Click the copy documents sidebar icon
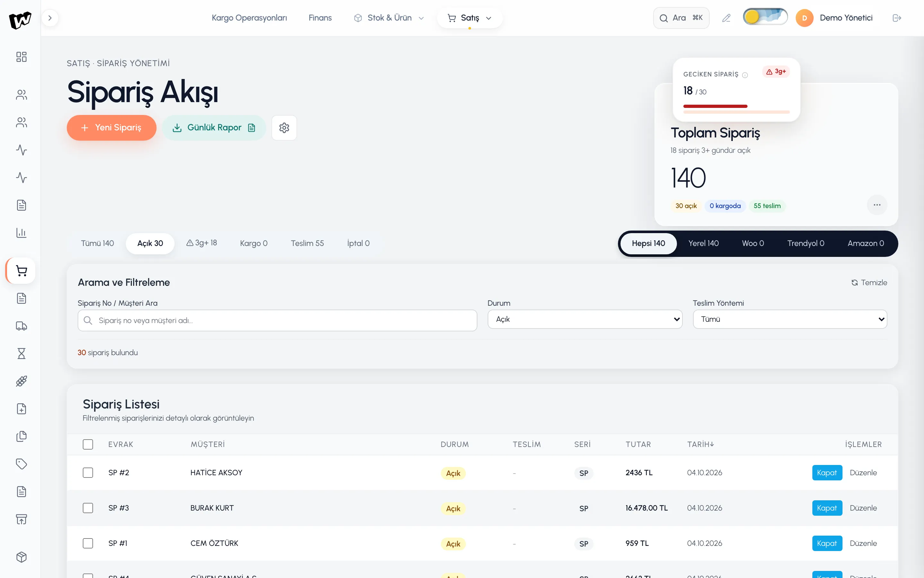Viewport: 924px width, 578px height. (21, 436)
